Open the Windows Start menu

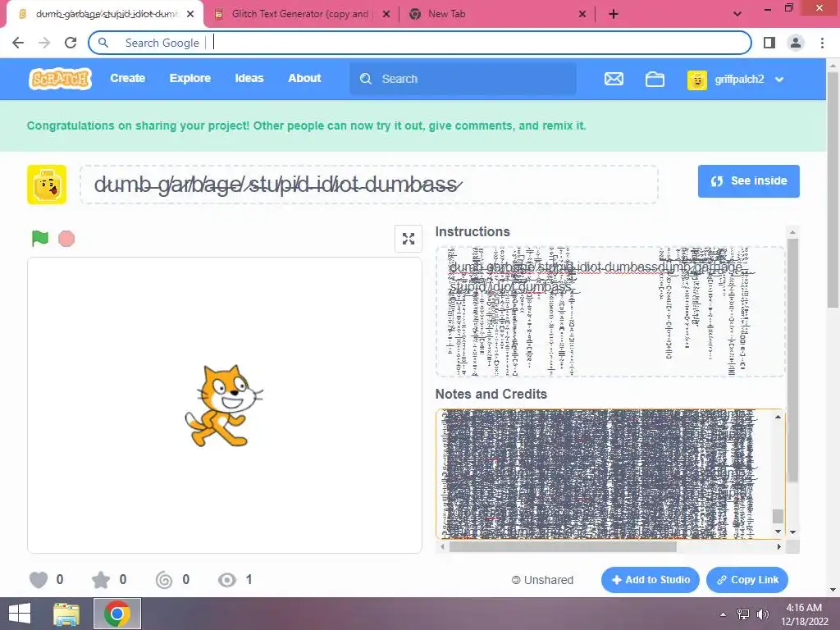[20, 614]
